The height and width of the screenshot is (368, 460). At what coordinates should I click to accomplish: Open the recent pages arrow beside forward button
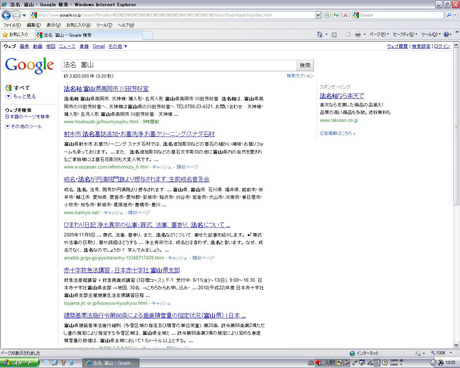point(24,15)
